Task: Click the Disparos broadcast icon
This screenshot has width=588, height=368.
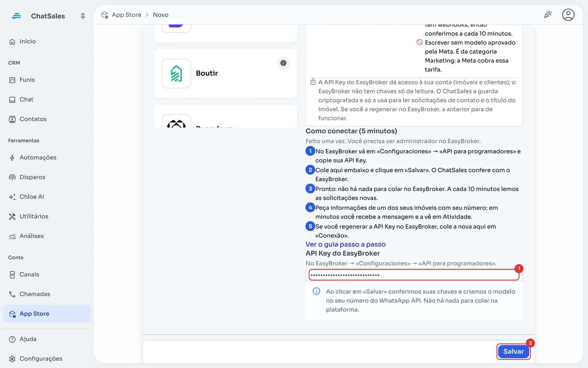Action: [12, 177]
